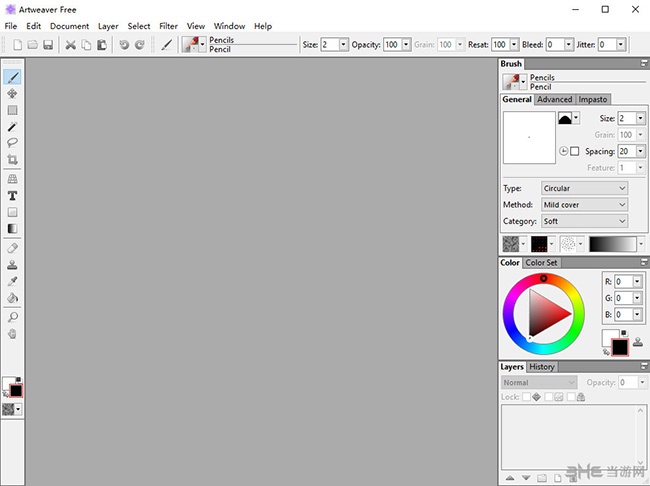Toggle the third Lock checkbox in Layers
The width and height of the screenshot is (650, 486).
571,397
